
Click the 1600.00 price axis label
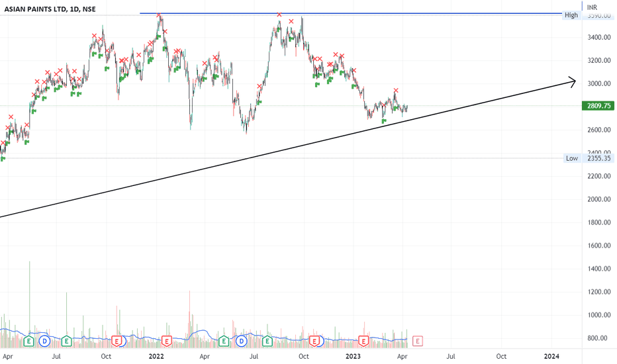(599, 246)
